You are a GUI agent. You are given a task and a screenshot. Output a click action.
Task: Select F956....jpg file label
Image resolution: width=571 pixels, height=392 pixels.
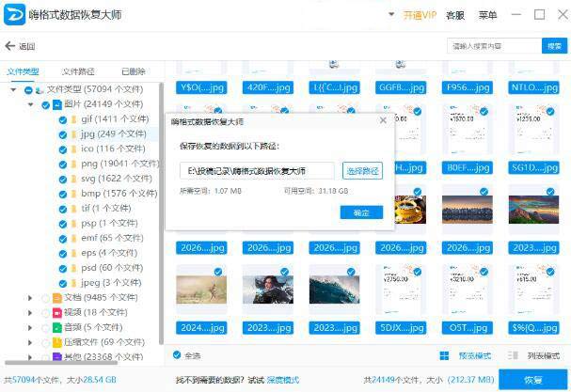468,87
